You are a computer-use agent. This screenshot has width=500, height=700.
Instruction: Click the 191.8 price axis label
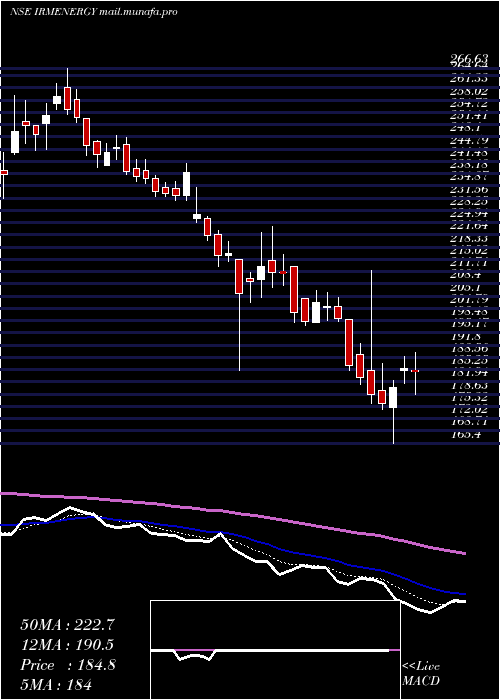(464, 338)
